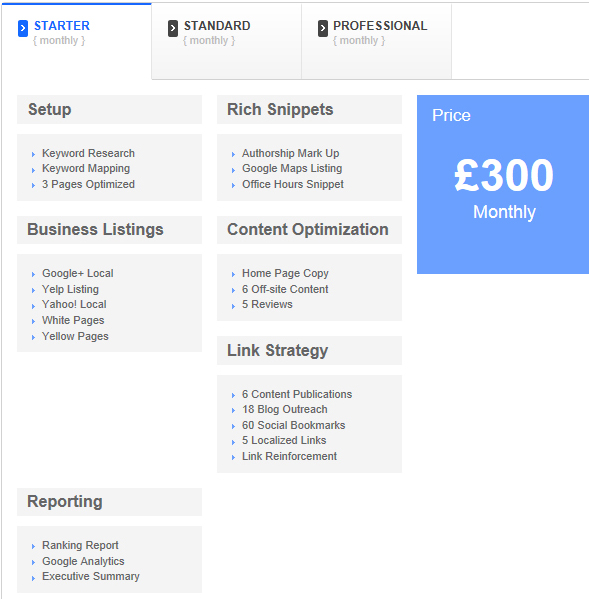This screenshot has width=589, height=599.
Task: Click the blue £300 Monthly price box
Action: pos(503,185)
